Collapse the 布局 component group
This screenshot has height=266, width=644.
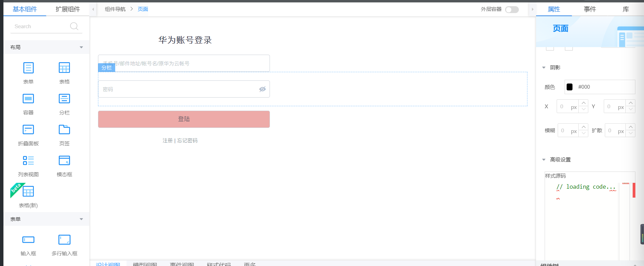coord(81,47)
